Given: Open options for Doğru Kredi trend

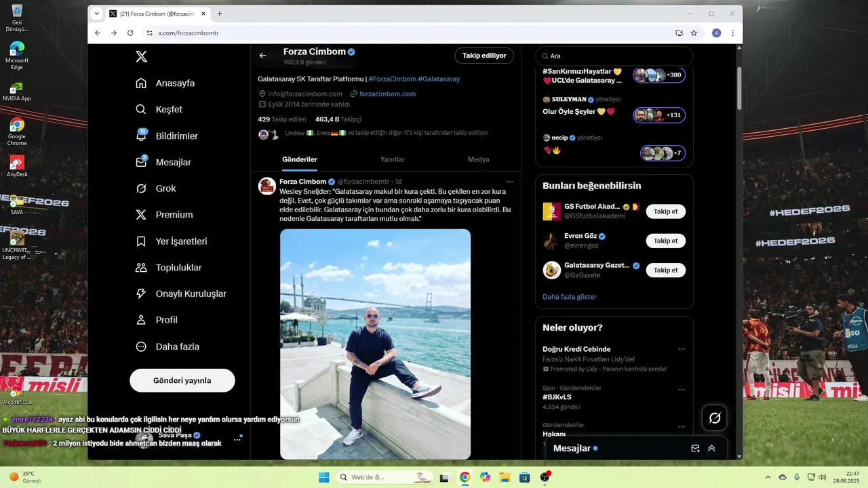Looking at the screenshot, I should click(682, 350).
